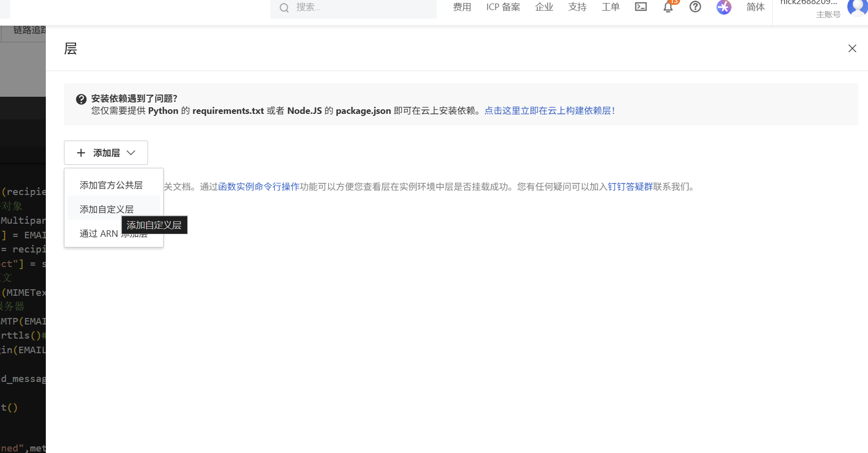Follow 点击这里立即在云上构建依赖层 link
The height and width of the screenshot is (453, 868).
549,111
